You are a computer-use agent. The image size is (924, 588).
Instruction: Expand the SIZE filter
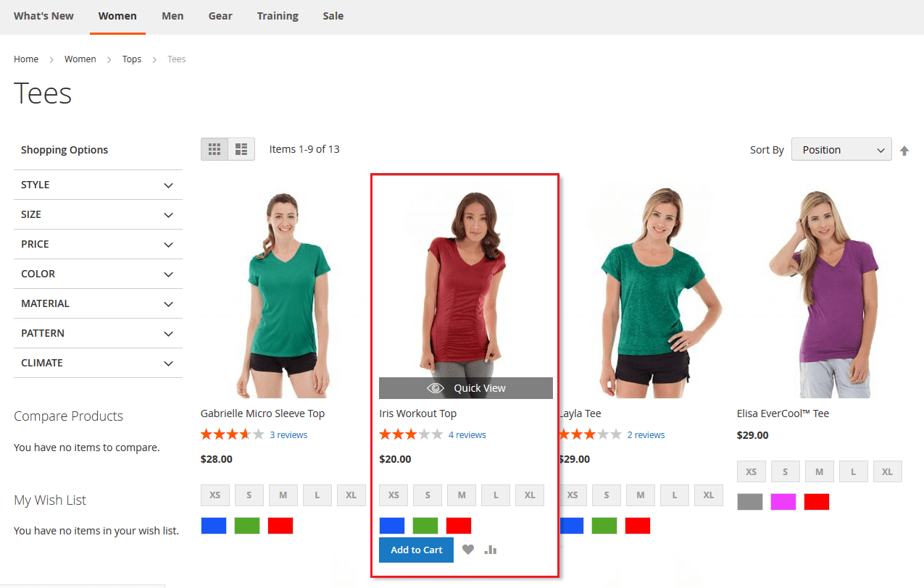(98, 214)
